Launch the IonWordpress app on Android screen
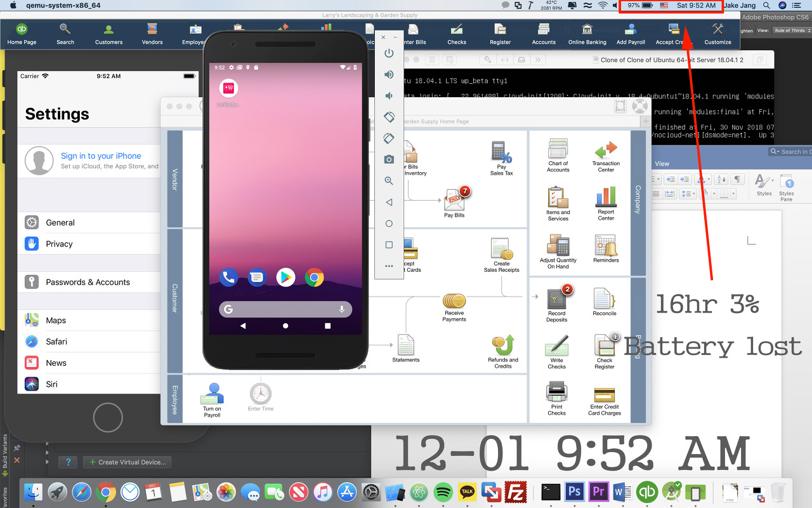The height and width of the screenshot is (508, 812). pyautogui.click(x=228, y=93)
